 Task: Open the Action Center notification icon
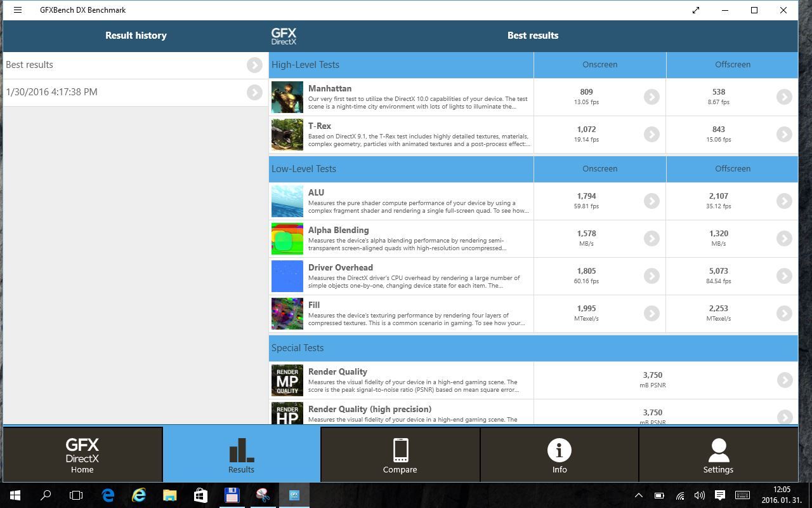coord(720,495)
